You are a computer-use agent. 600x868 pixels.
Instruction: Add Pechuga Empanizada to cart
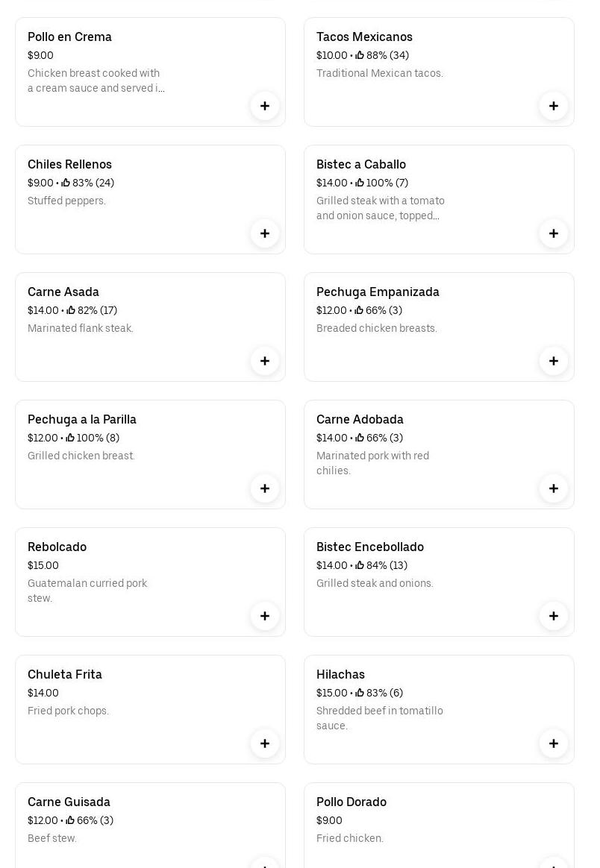[x=554, y=361]
